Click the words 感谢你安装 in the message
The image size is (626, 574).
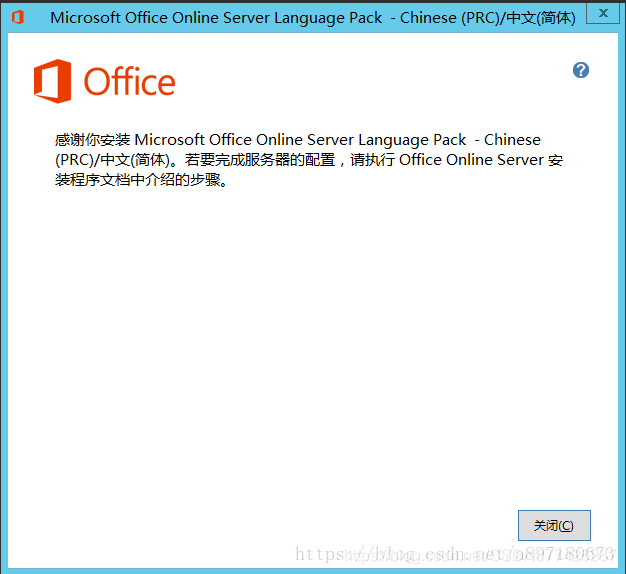point(93,140)
